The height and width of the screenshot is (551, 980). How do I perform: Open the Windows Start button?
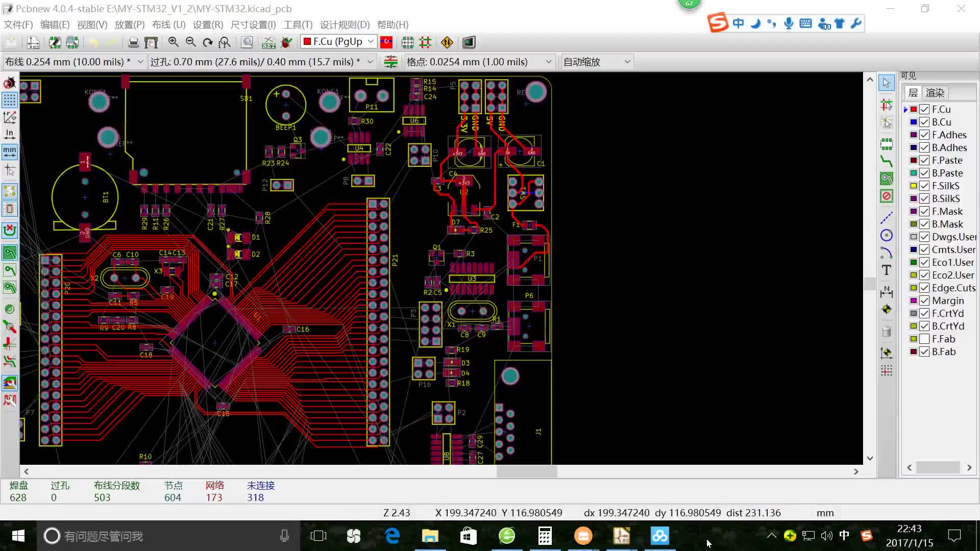click(x=18, y=536)
